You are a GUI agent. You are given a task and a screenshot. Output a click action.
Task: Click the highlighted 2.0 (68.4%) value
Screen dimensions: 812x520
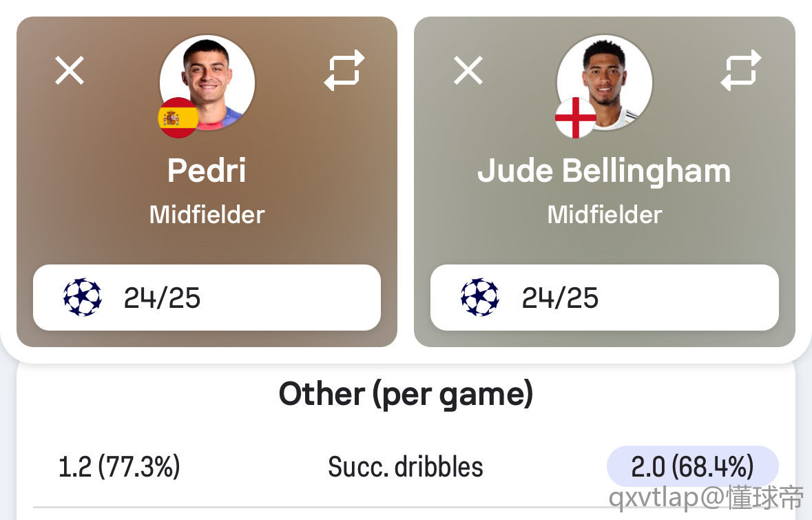pos(692,466)
